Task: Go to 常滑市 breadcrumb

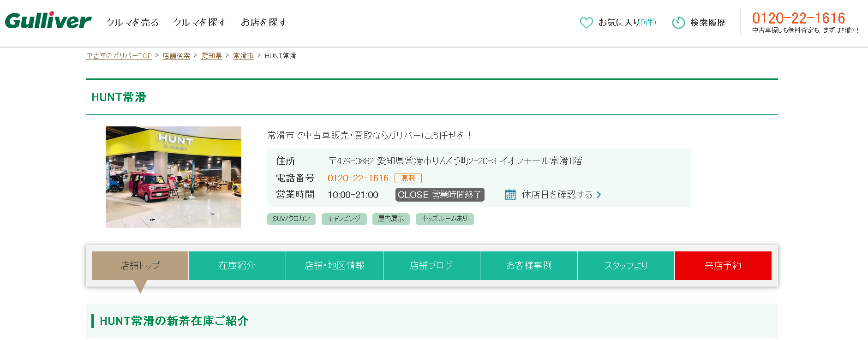Action: coord(243,56)
